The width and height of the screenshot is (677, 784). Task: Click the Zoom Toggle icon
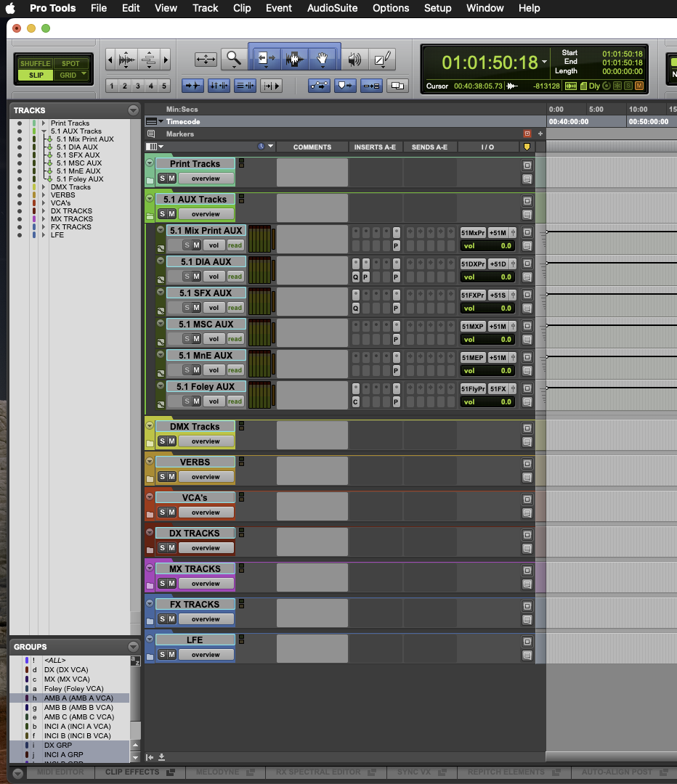tap(206, 60)
